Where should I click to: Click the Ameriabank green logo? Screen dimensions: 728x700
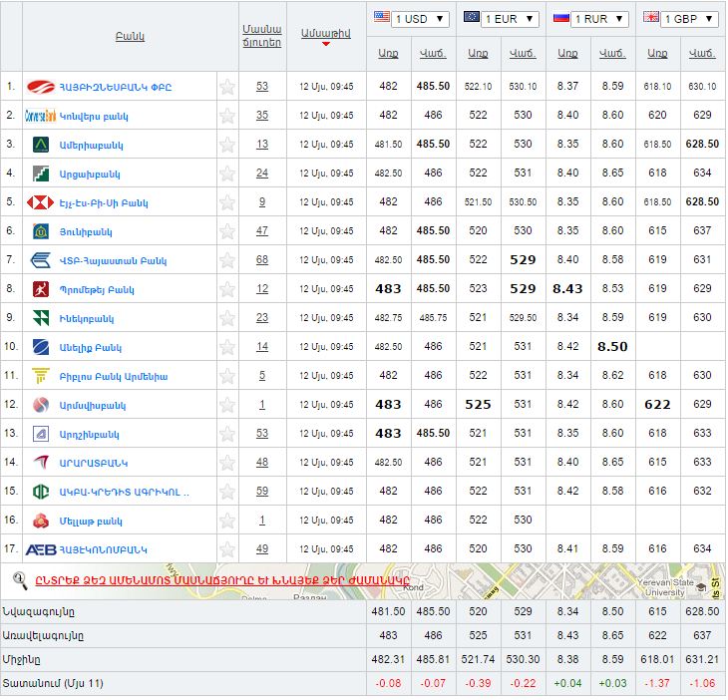pos(41,145)
